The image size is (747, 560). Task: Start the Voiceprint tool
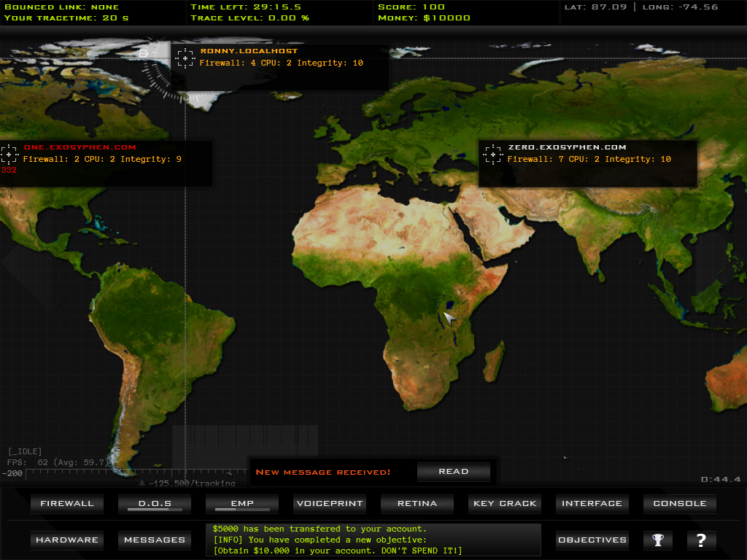tap(330, 504)
